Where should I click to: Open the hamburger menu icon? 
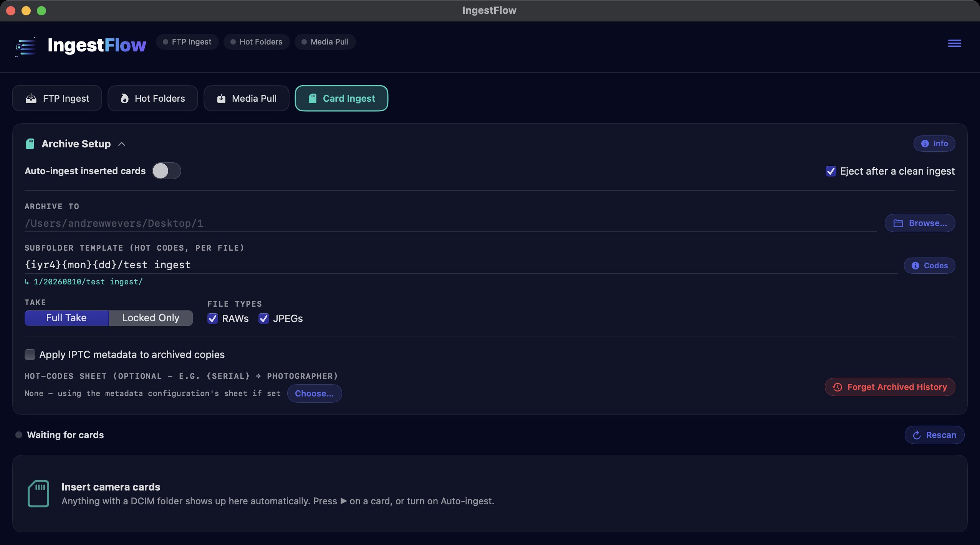pyautogui.click(x=954, y=43)
